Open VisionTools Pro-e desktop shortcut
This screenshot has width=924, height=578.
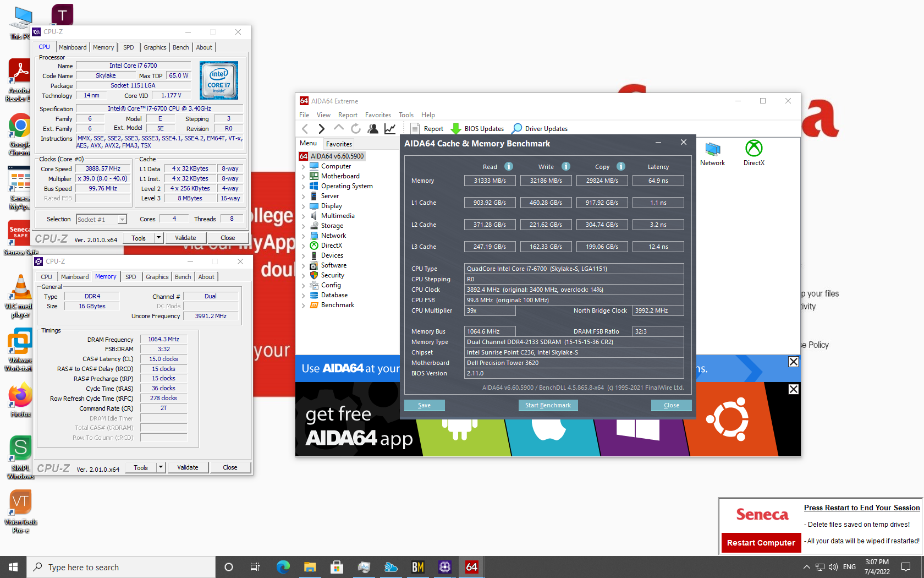[x=20, y=512]
